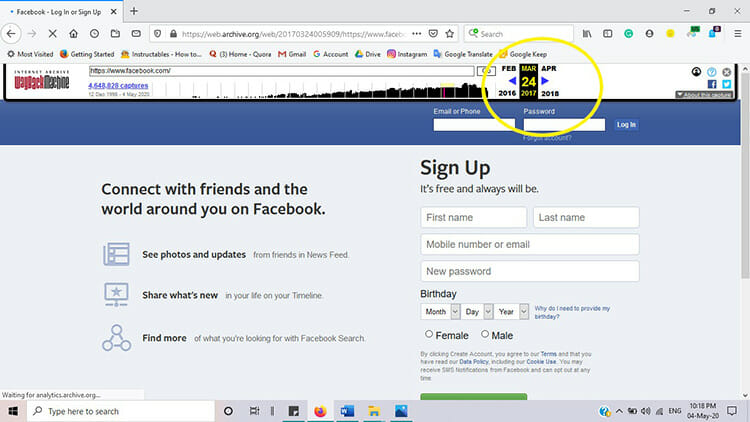750x422 pixels.
Task: Click the mail envelope toolbar icon
Action: (136, 33)
